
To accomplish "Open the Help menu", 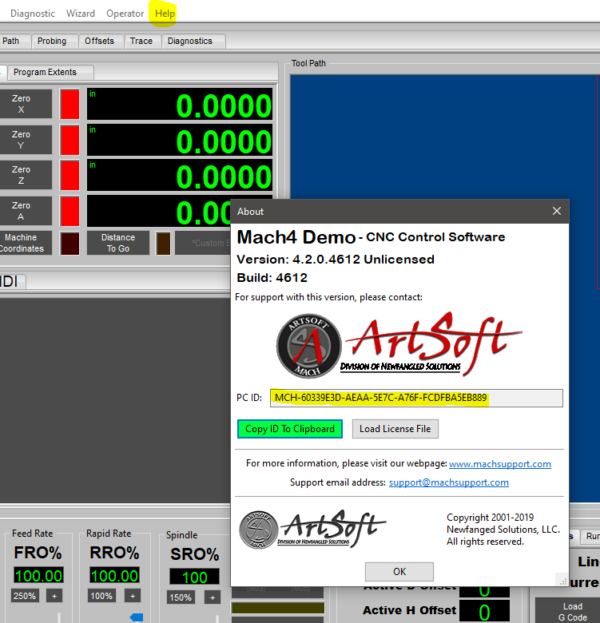I will (x=165, y=13).
